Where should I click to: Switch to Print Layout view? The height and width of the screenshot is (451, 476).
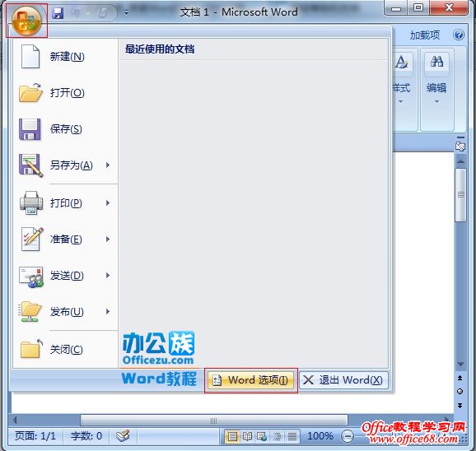[232, 436]
